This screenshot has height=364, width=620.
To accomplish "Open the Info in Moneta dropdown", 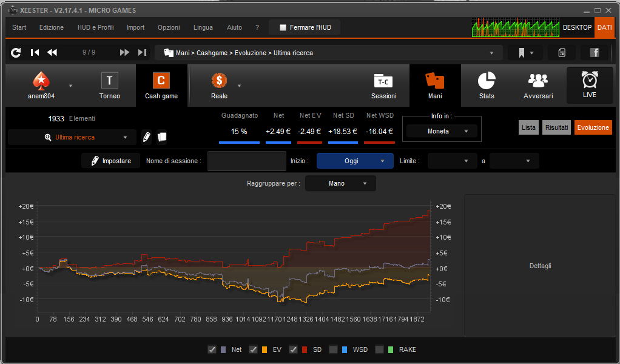I will (x=442, y=131).
